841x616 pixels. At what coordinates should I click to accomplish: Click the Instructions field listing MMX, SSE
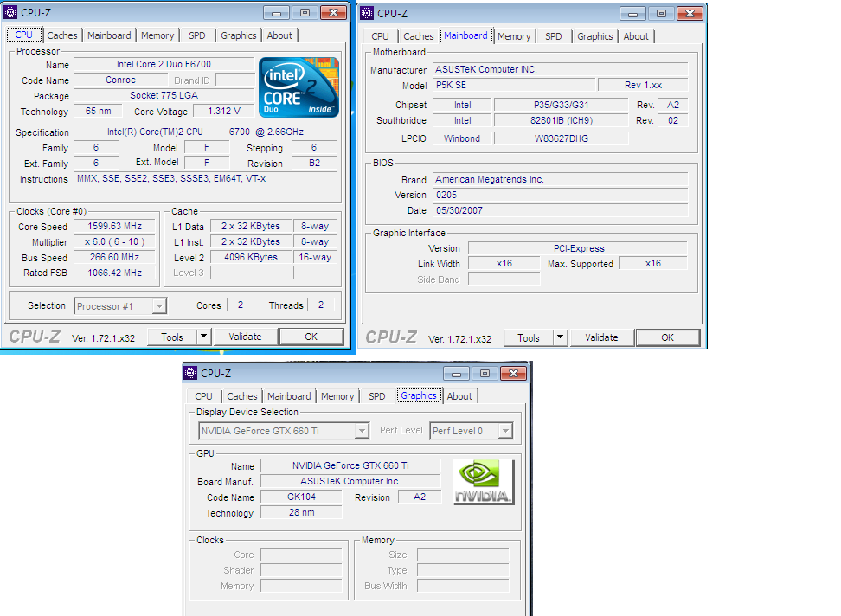pyautogui.click(x=205, y=184)
